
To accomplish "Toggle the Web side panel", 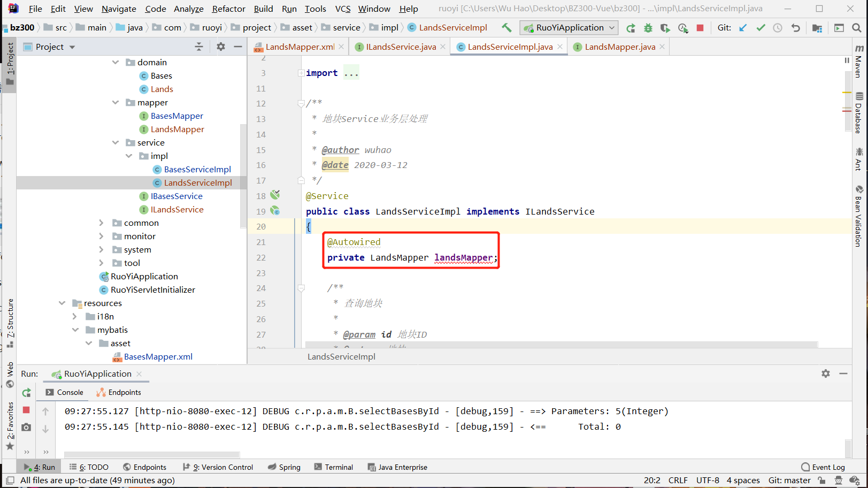I will 10,375.
